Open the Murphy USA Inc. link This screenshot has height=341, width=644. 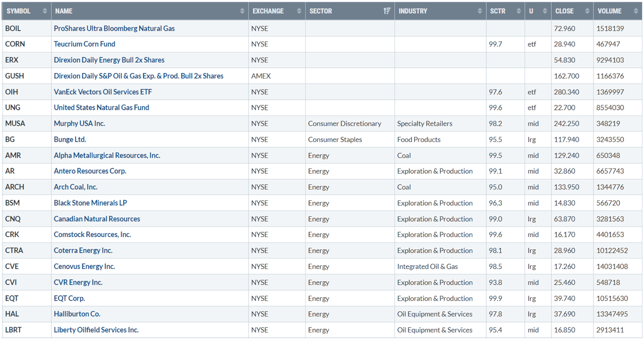coord(79,124)
